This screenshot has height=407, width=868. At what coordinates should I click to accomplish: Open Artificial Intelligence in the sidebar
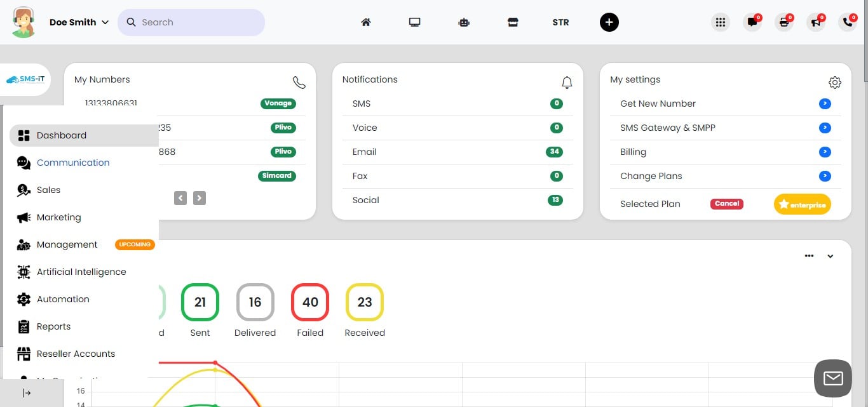(x=83, y=272)
